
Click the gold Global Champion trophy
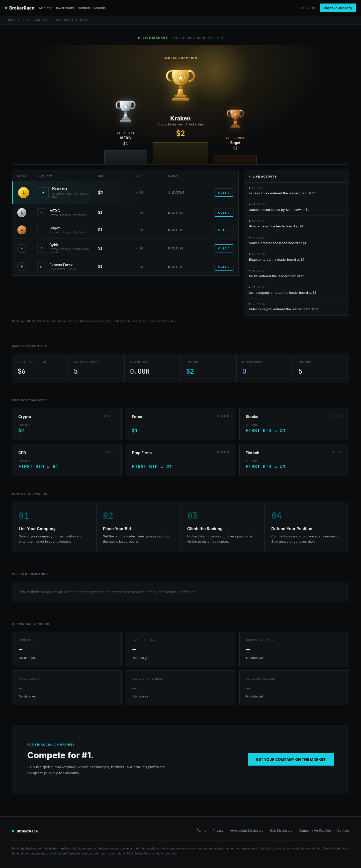click(180, 85)
